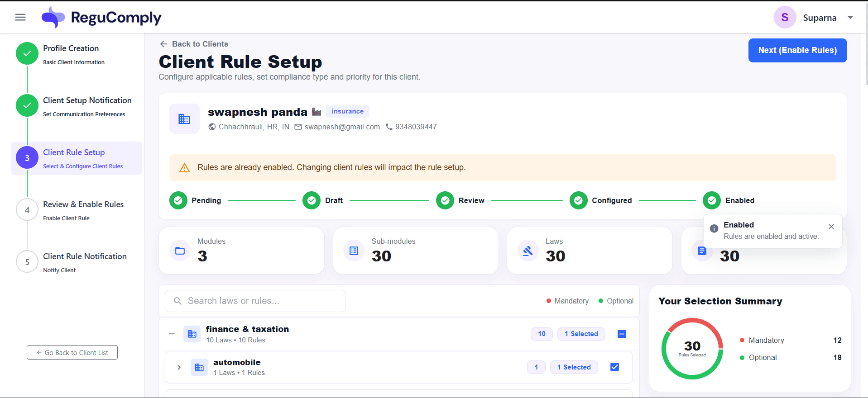Click the Optional green legend dot
This screenshot has height=398, width=868.
point(601,301)
